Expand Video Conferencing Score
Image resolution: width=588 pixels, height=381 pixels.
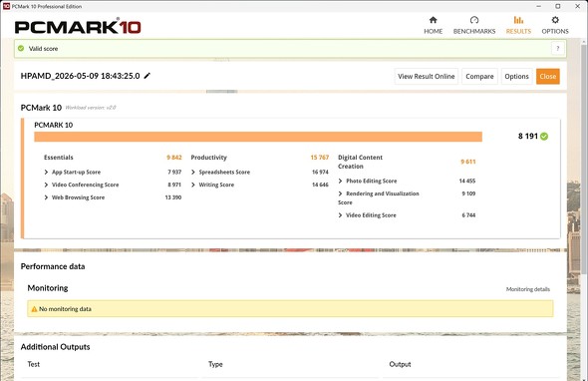(46, 185)
